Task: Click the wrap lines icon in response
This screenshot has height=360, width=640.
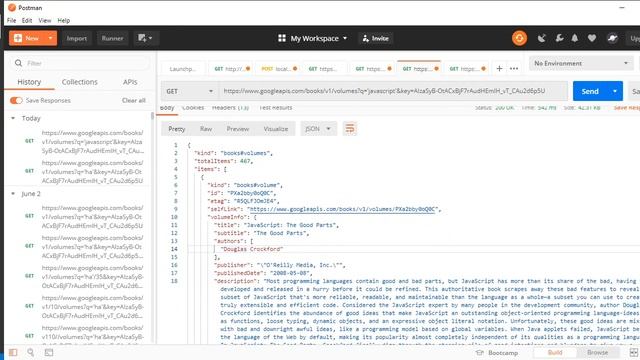Action: click(350, 129)
